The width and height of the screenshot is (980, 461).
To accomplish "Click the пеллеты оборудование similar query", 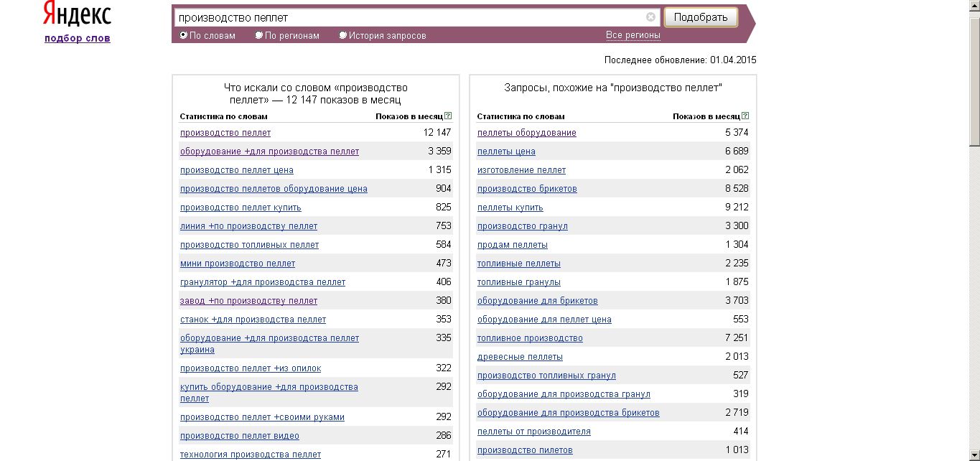I will [x=526, y=133].
